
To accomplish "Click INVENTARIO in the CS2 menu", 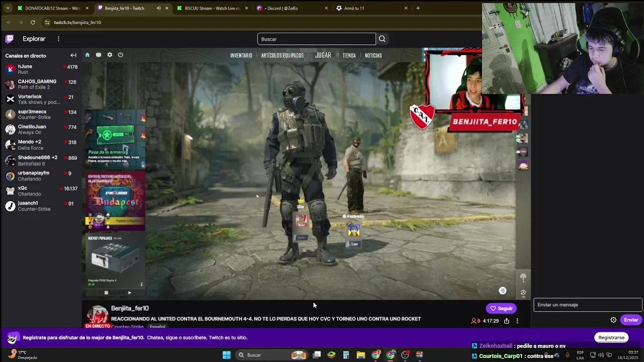I will coord(241,55).
